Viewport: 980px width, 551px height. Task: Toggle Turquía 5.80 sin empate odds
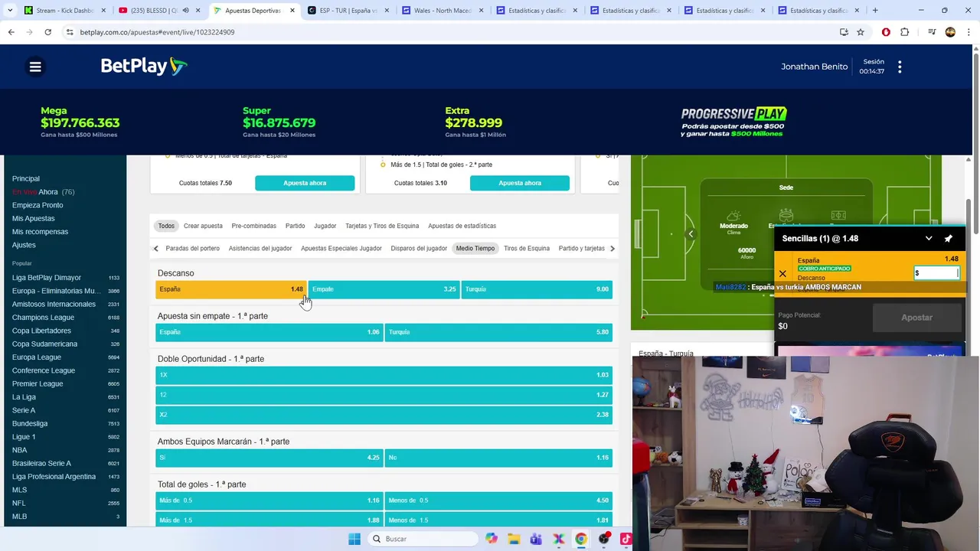coord(498,332)
